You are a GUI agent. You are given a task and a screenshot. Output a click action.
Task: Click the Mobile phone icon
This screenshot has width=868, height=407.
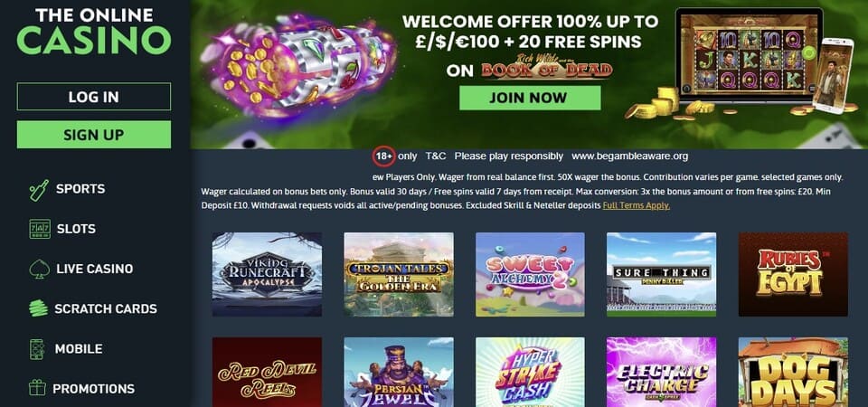[36, 349]
